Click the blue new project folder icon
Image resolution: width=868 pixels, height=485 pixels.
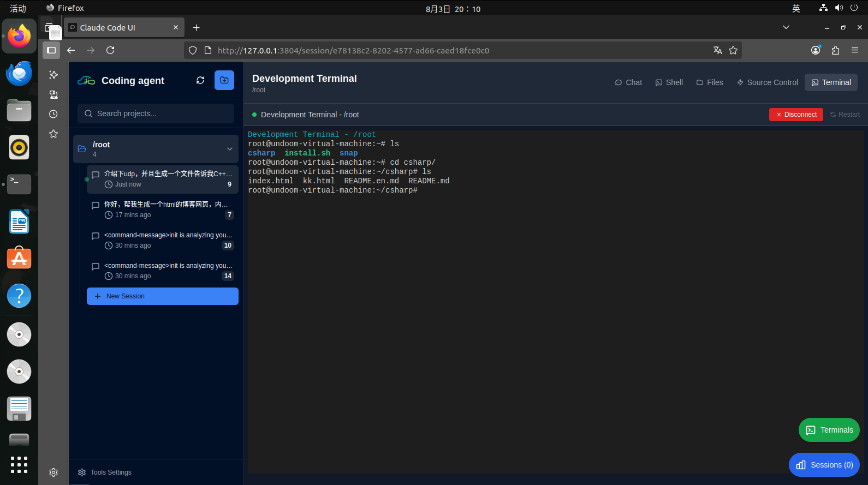pos(224,80)
